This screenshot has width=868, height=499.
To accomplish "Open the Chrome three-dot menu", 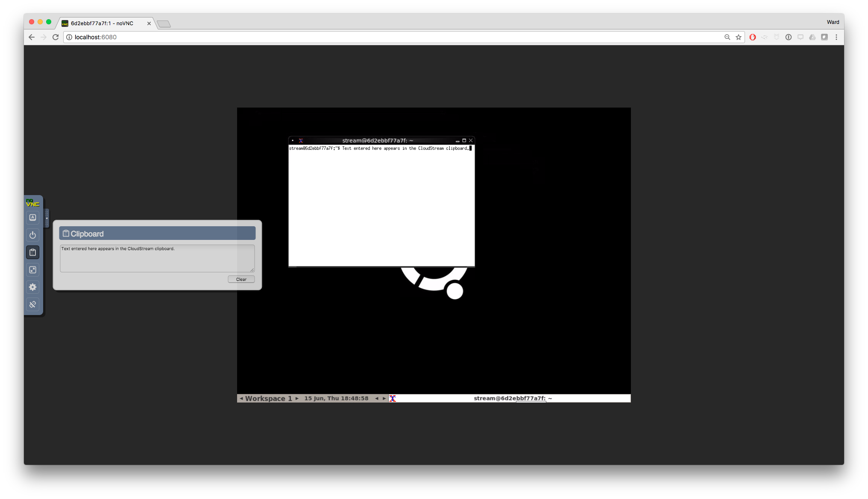I will coord(836,37).
